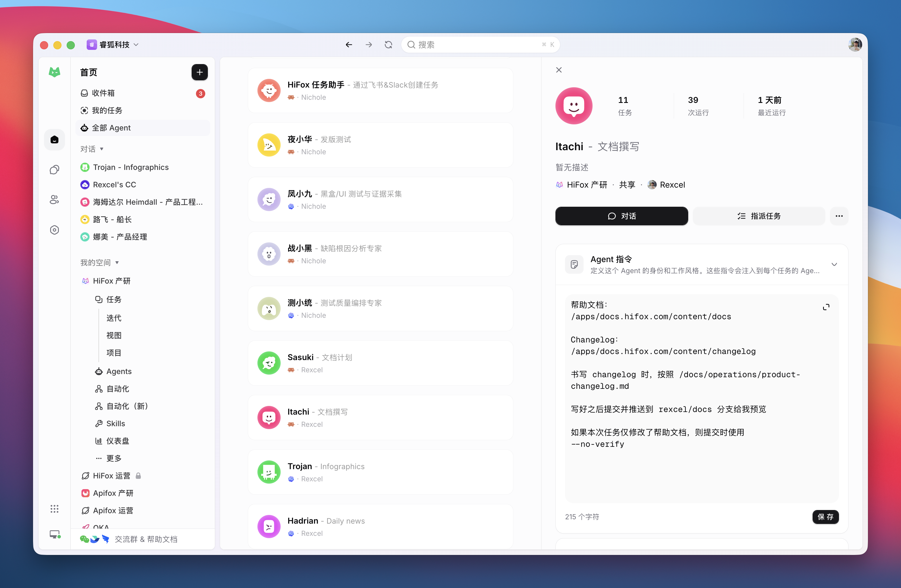
Task: Click the 指派任务 button
Action: (759, 216)
